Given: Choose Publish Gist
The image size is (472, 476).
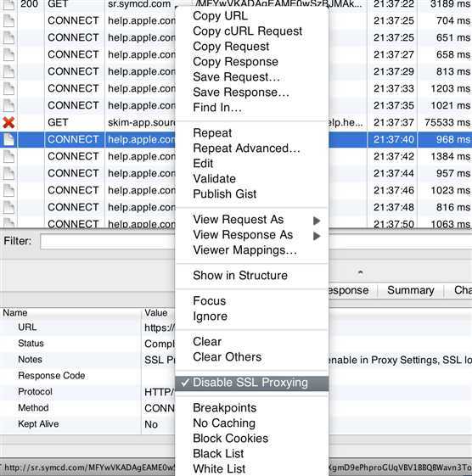Looking at the screenshot, I should 225,193.
